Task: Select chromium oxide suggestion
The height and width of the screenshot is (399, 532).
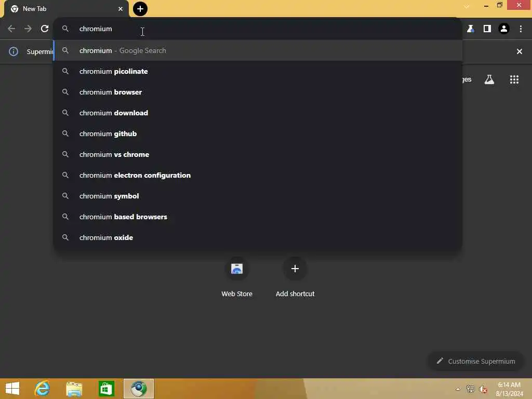Action: point(258,237)
